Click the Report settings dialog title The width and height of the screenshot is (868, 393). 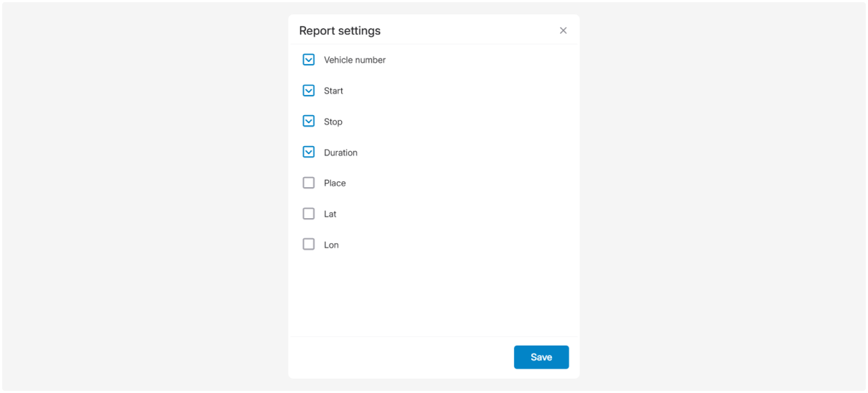point(340,31)
